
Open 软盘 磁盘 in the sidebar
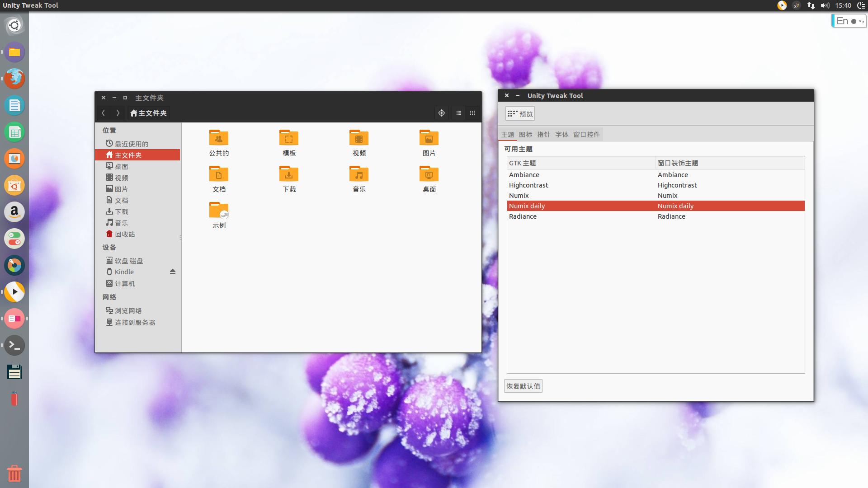point(138,261)
